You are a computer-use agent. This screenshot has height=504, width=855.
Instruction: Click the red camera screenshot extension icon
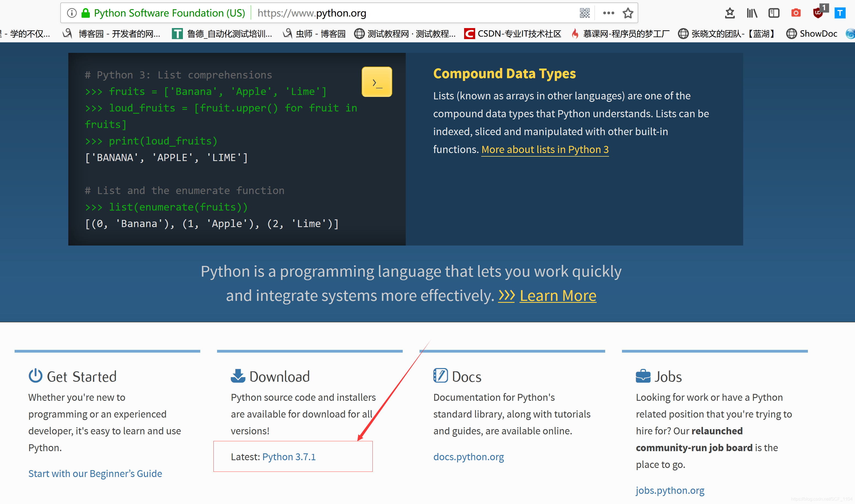[796, 13]
